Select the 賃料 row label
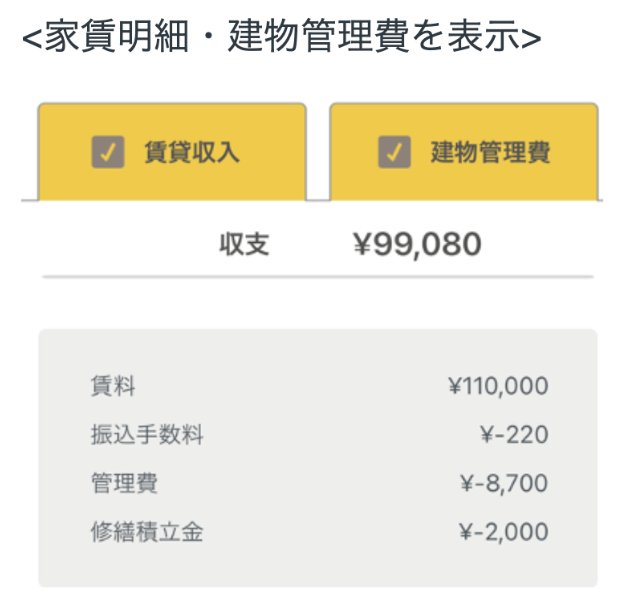The height and width of the screenshot is (596, 619). [112, 386]
